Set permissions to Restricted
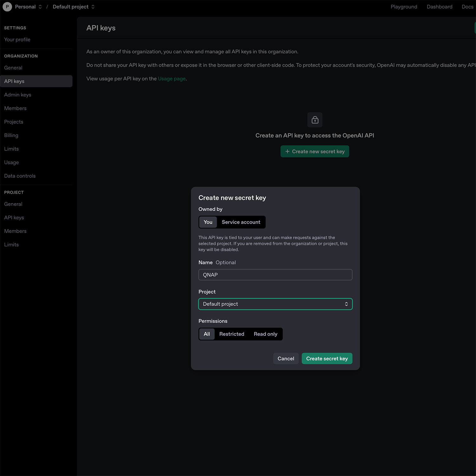Image resolution: width=476 pixels, height=476 pixels. point(232,334)
